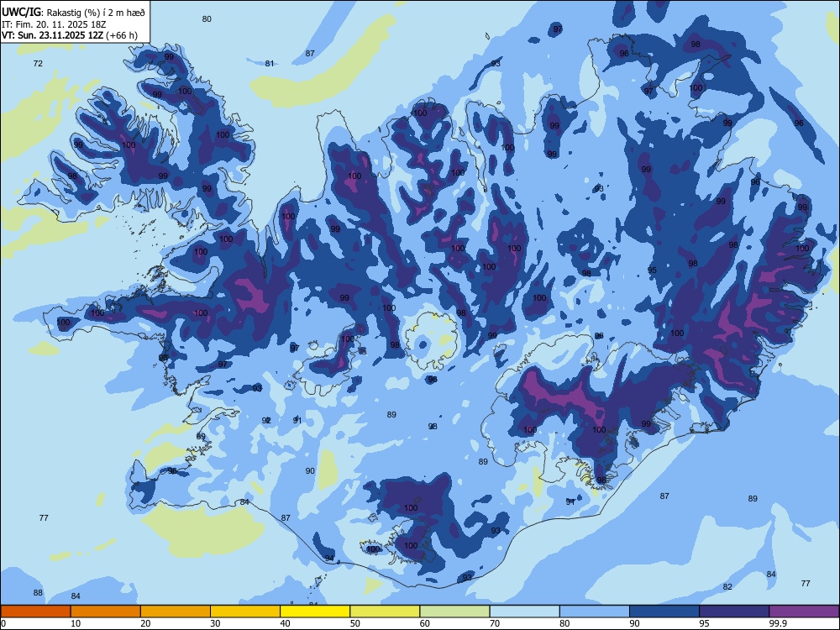Click the '88' humidity value on the map

point(38,592)
